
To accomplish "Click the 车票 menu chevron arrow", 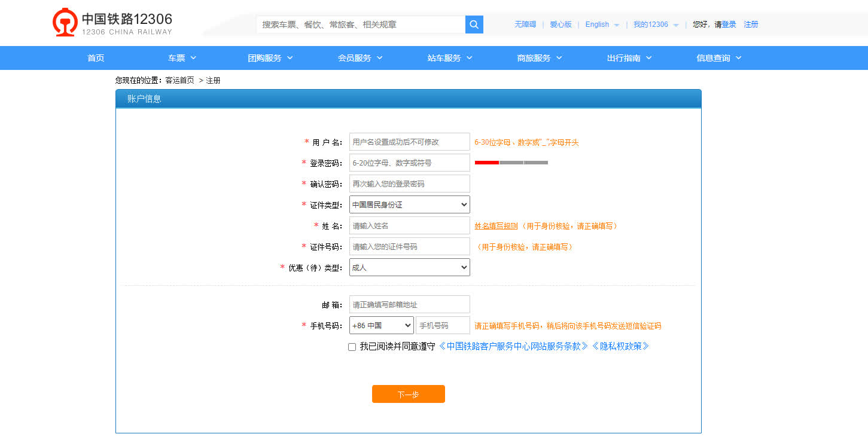I will coord(193,58).
